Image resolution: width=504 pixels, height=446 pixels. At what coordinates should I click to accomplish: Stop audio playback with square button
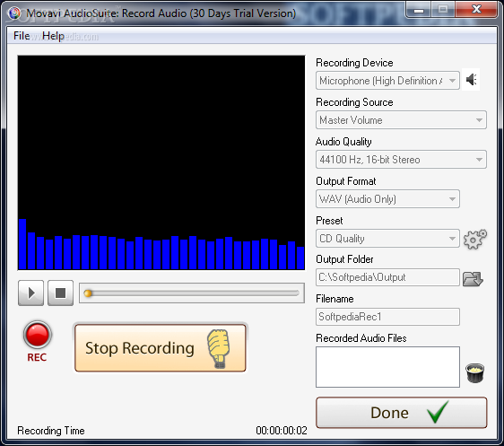[x=60, y=293]
